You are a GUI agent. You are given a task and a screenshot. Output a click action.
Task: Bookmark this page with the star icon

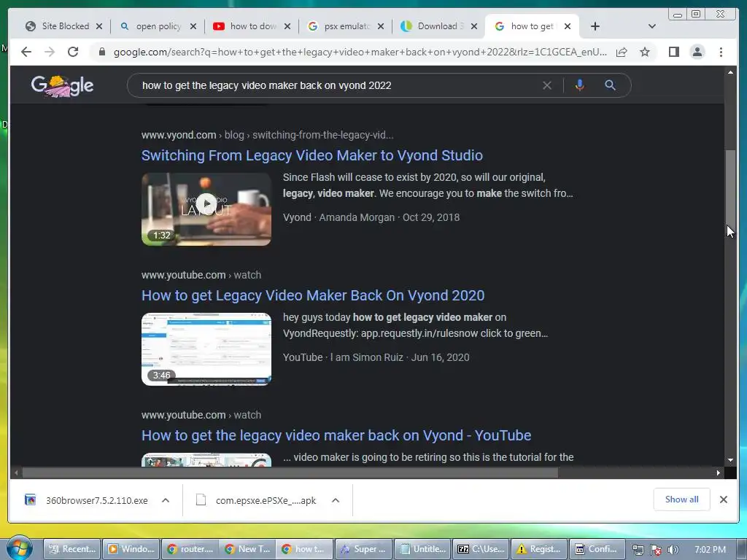click(645, 52)
